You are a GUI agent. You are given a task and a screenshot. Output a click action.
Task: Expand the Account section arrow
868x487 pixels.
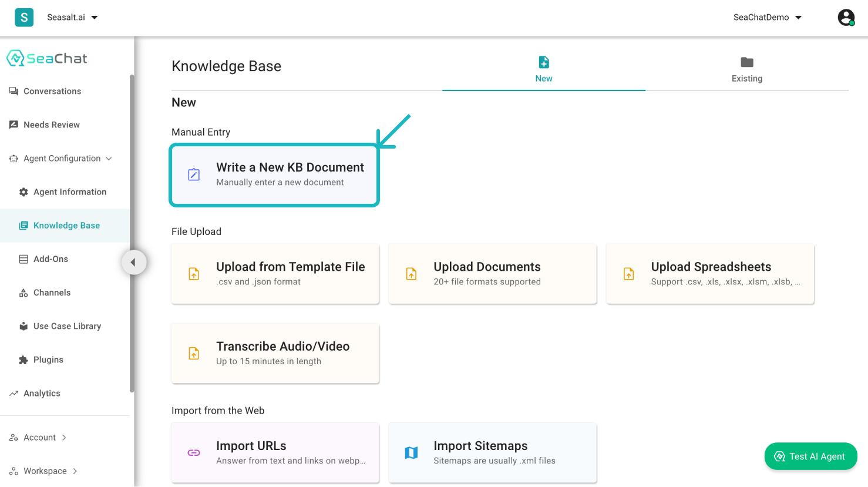pyautogui.click(x=64, y=438)
